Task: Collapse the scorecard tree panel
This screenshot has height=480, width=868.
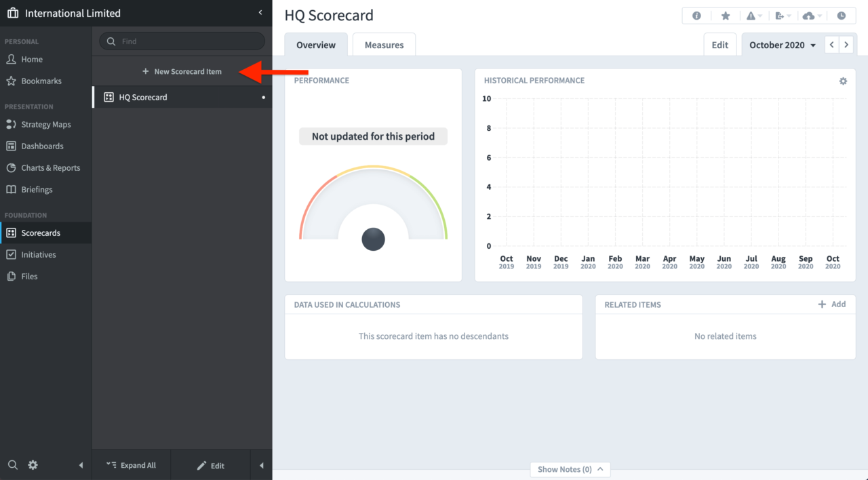Action: (x=261, y=465)
